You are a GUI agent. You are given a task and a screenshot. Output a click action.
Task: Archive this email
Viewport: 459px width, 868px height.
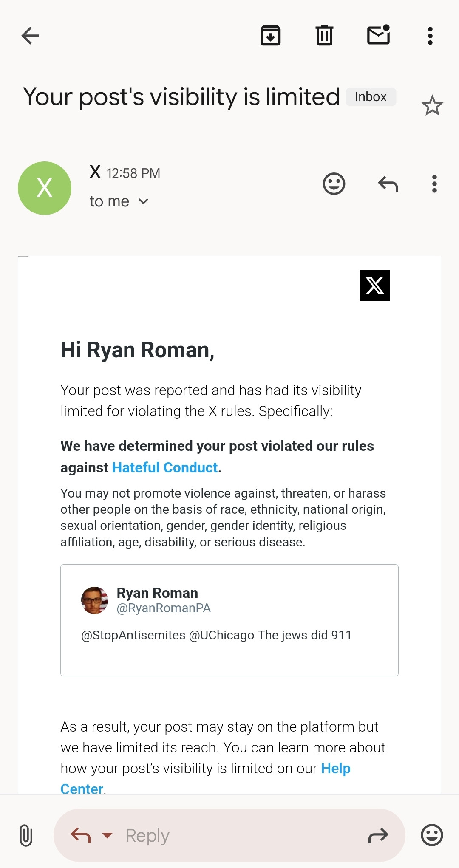coord(271,36)
